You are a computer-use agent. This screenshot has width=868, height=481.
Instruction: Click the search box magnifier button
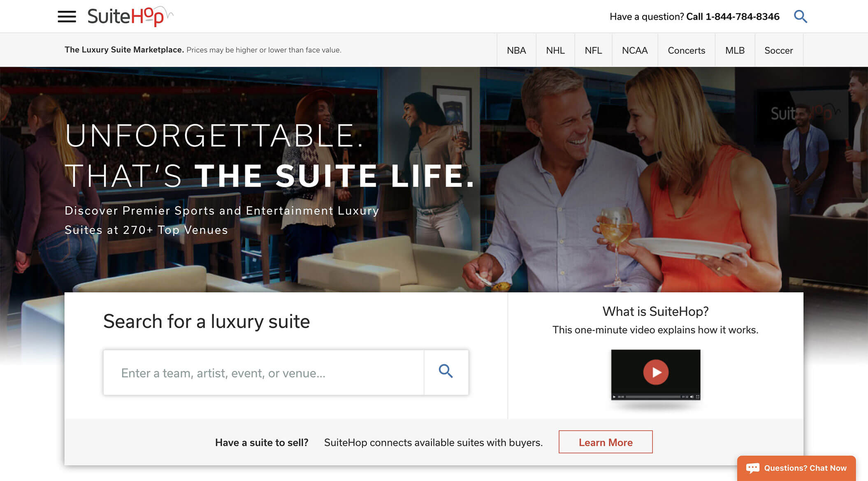[x=446, y=372]
